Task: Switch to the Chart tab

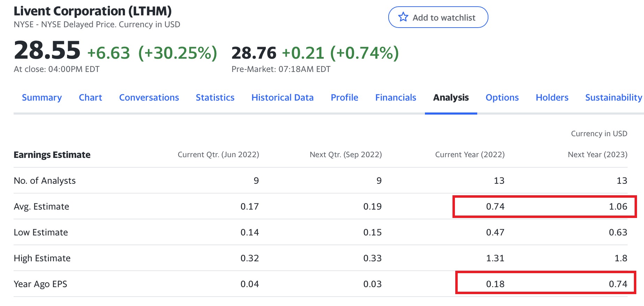Action: tap(90, 97)
